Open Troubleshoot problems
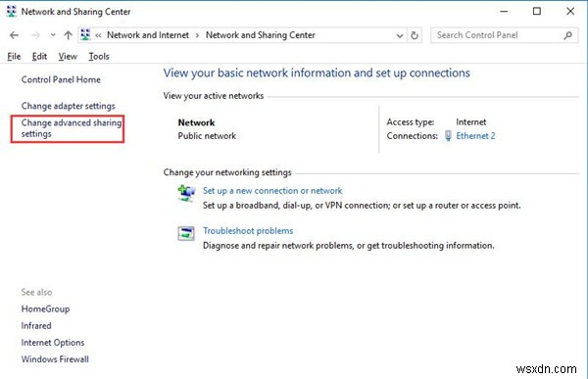This screenshot has width=588, height=379. 248,230
